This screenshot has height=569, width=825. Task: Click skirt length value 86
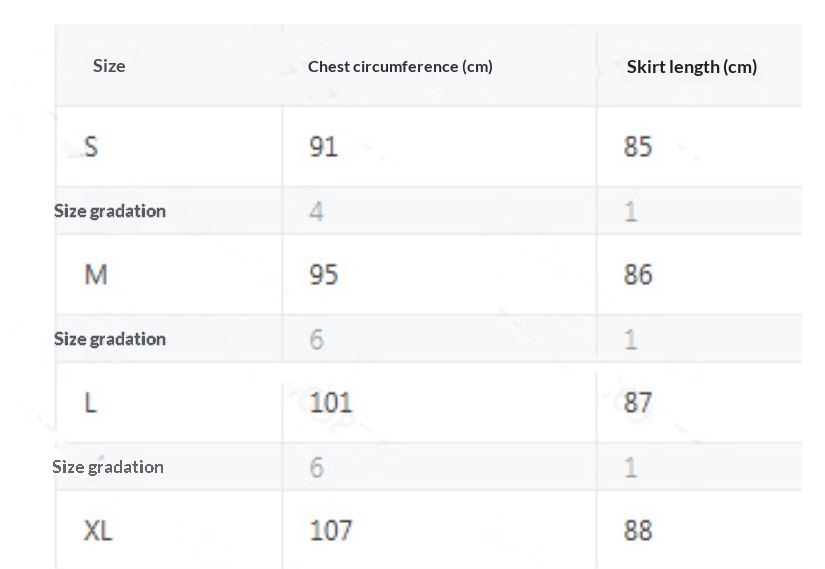(x=638, y=275)
